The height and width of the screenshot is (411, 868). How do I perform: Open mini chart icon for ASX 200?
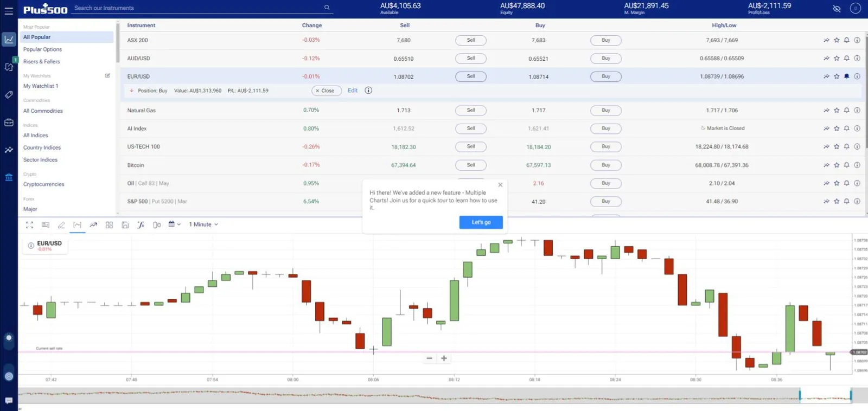(826, 40)
